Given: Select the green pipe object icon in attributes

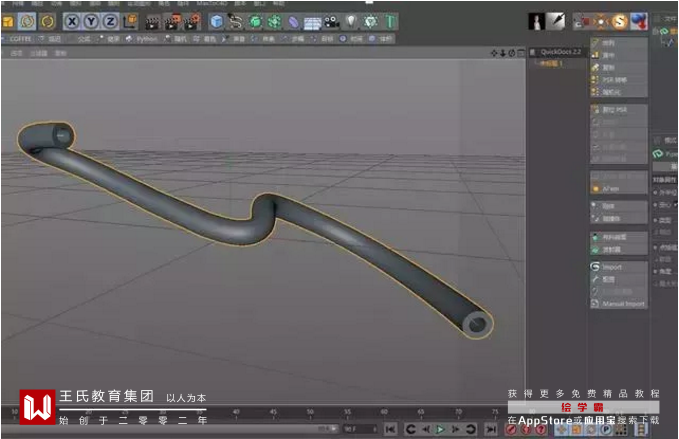Looking at the screenshot, I should (658, 154).
